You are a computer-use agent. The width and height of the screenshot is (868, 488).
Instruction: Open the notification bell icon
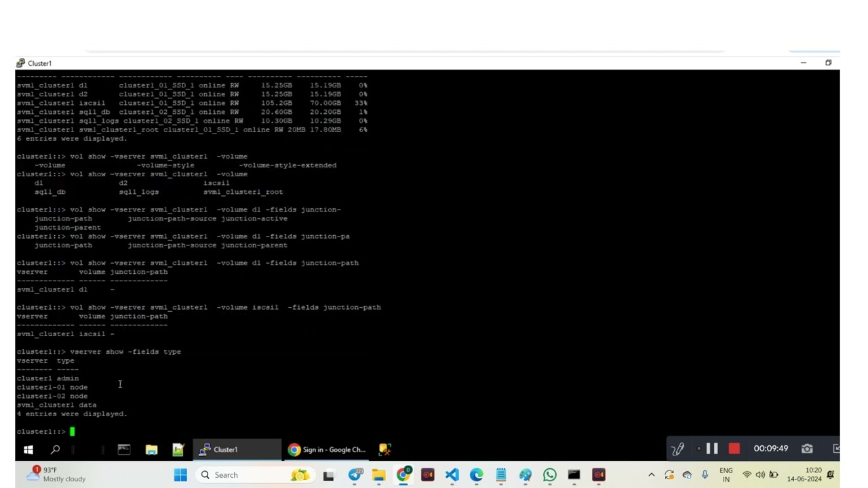click(x=831, y=475)
